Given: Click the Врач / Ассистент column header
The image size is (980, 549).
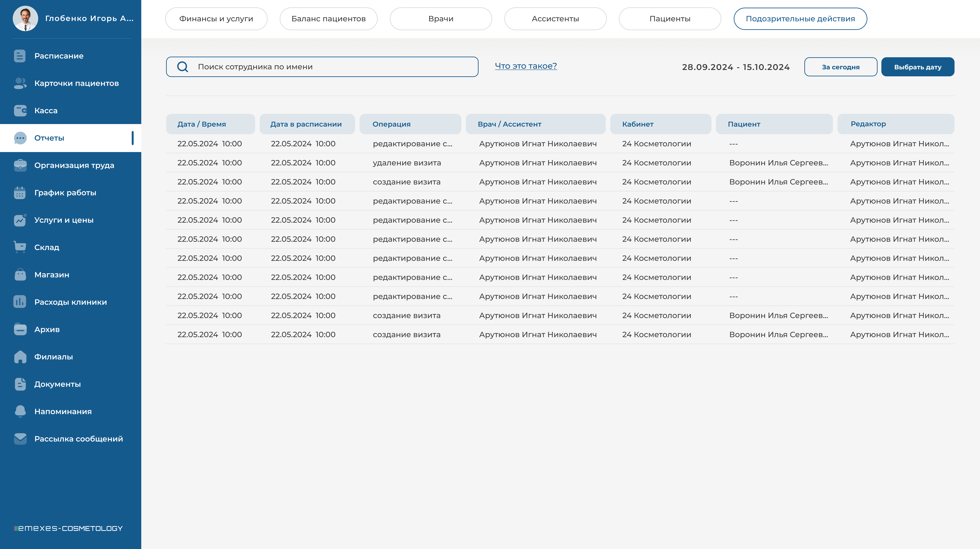Looking at the screenshot, I should point(535,124).
